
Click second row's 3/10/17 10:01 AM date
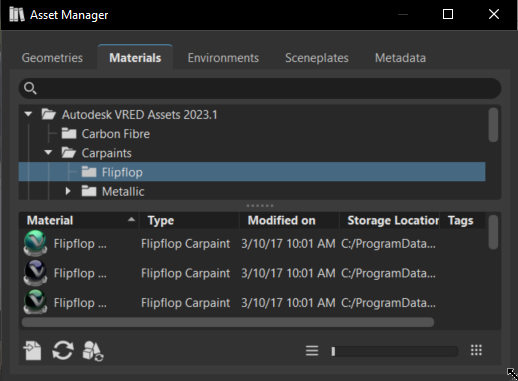tap(288, 273)
